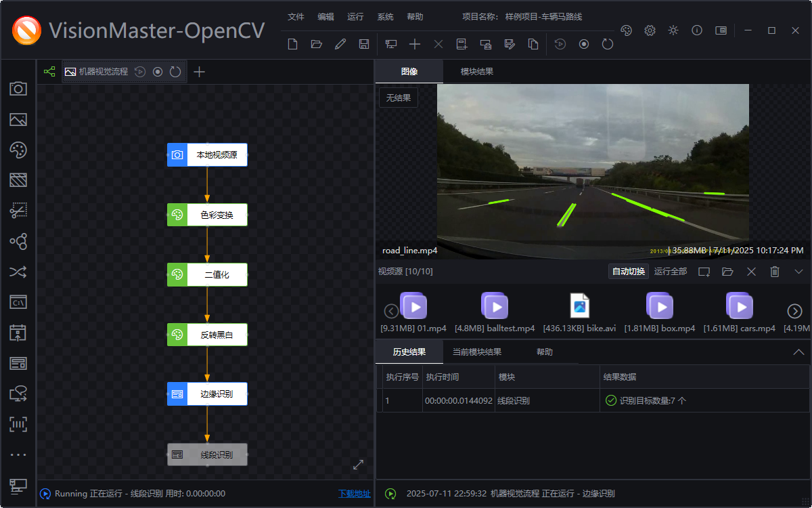The image size is (812, 508).
Task: Create a new project with the document icon
Action: point(292,43)
